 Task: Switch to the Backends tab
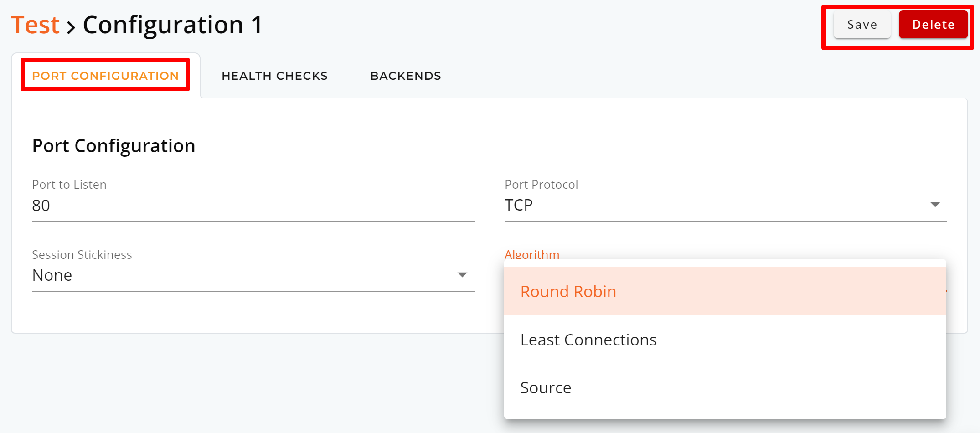click(x=406, y=76)
